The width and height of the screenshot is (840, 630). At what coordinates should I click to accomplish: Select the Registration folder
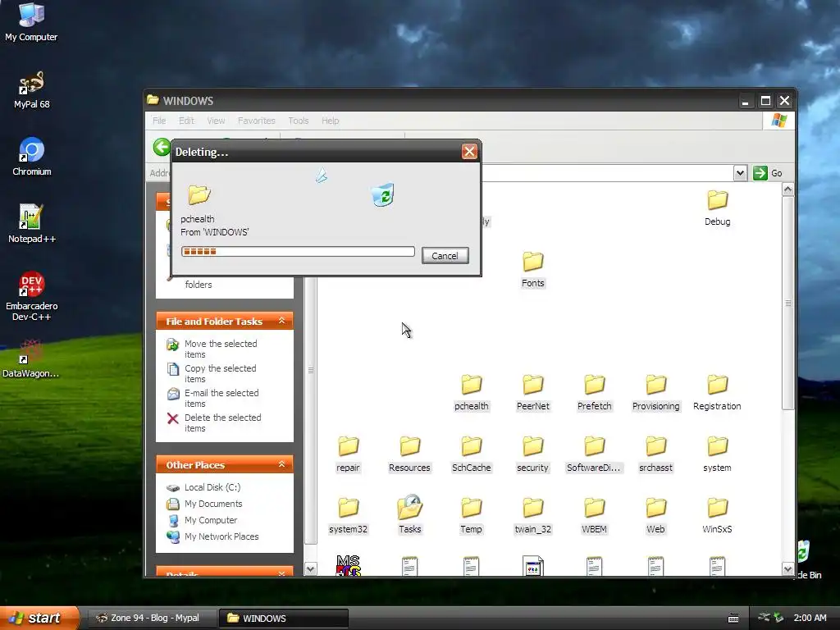pos(717,393)
